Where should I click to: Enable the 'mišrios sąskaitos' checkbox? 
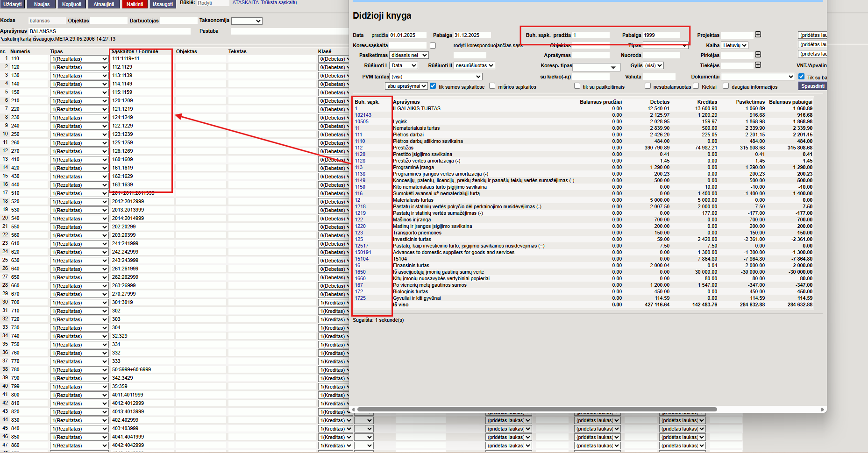click(492, 86)
